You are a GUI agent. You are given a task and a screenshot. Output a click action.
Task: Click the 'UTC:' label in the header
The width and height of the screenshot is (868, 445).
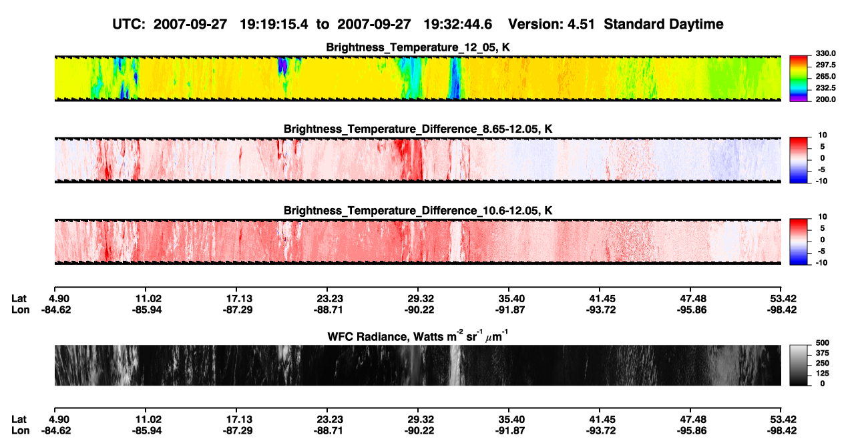pos(130,25)
